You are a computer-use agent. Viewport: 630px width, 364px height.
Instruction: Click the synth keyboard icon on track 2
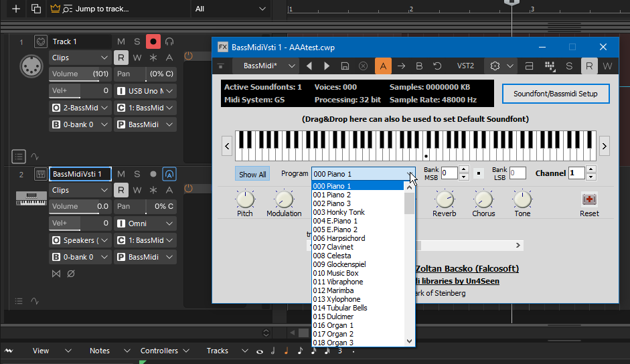click(x=31, y=198)
